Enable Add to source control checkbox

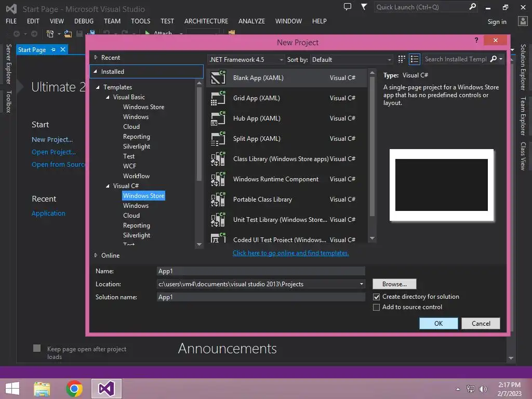376,308
